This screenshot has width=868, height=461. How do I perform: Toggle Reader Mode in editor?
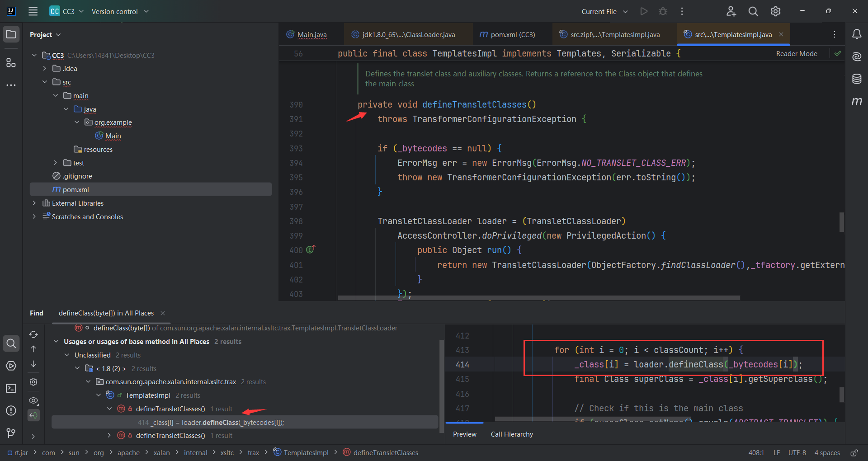(x=797, y=54)
